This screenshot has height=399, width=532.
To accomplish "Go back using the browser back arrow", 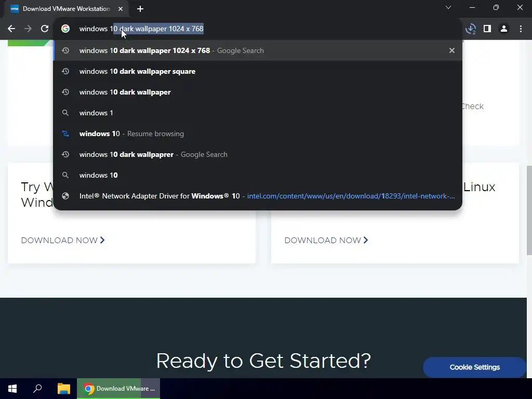I will (11, 29).
